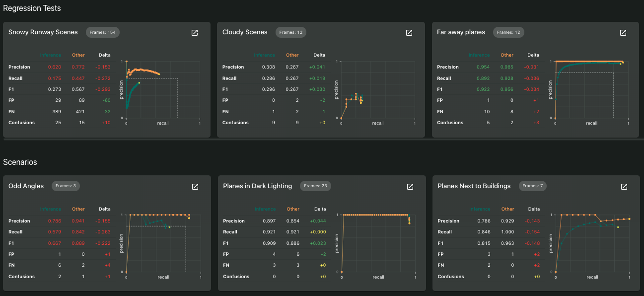The height and width of the screenshot is (296, 644).
Task: Click the Cloudy Scenes title
Action: 245,32
